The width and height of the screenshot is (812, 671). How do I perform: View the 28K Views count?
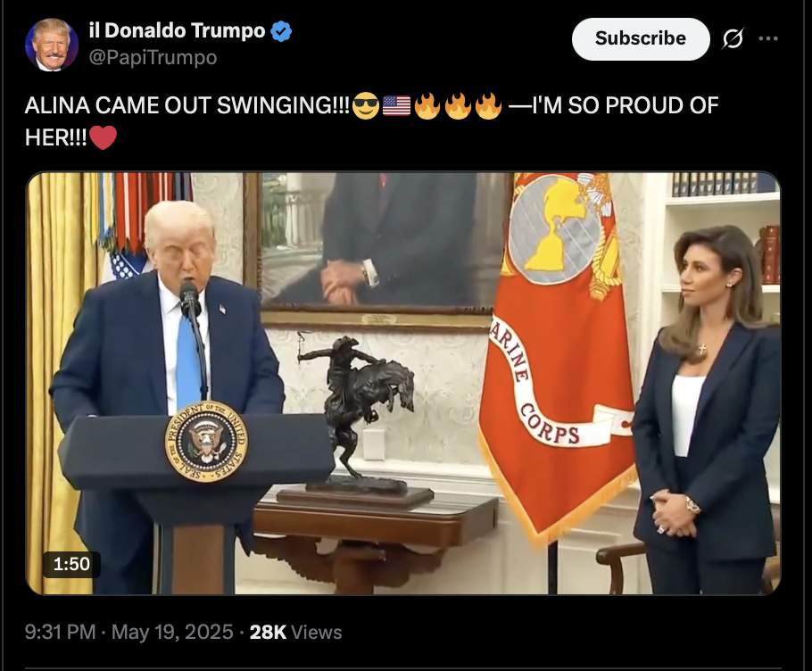tap(295, 632)
